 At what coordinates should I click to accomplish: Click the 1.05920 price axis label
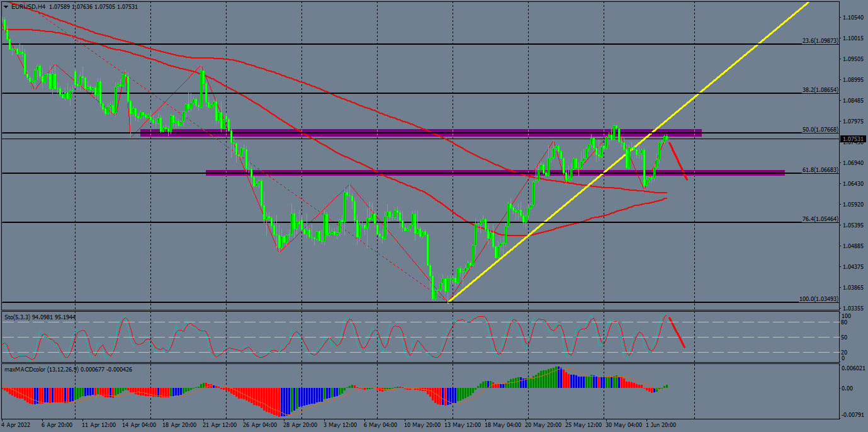click(x=854, y=205)
